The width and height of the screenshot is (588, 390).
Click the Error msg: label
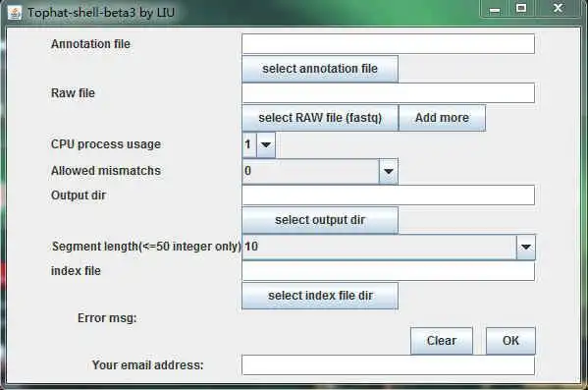[107, 318]
